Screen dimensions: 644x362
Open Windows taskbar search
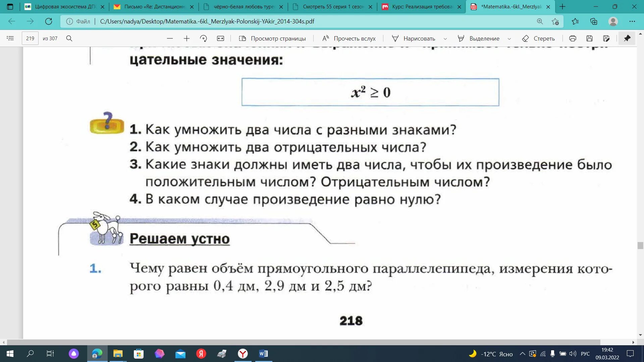pos(30,354)
